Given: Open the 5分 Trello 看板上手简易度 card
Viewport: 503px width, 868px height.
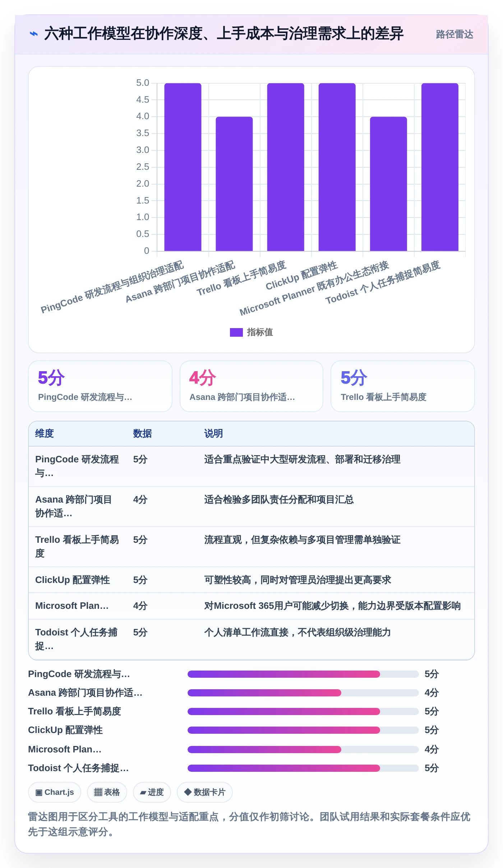Looking at the screenshot, I should coord(402,386).
